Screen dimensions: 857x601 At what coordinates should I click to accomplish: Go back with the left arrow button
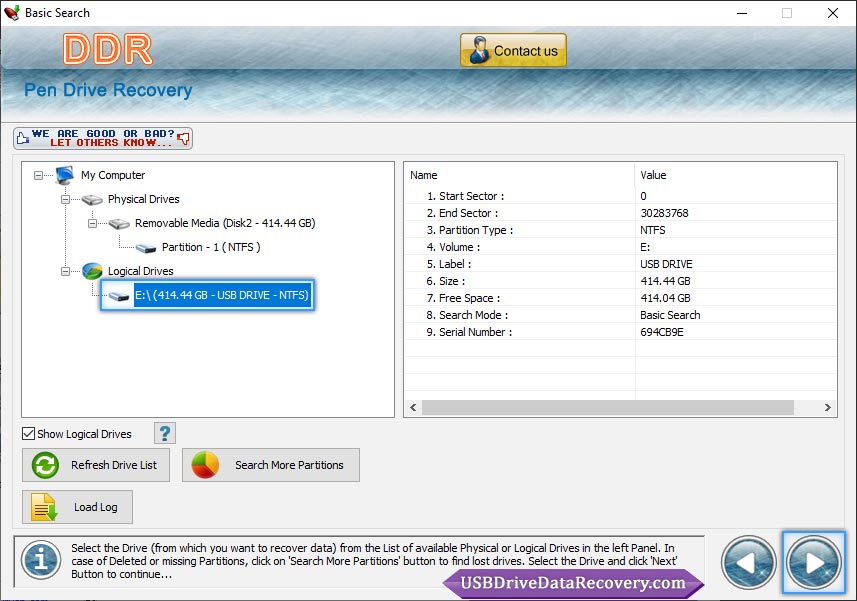(749, 563)
